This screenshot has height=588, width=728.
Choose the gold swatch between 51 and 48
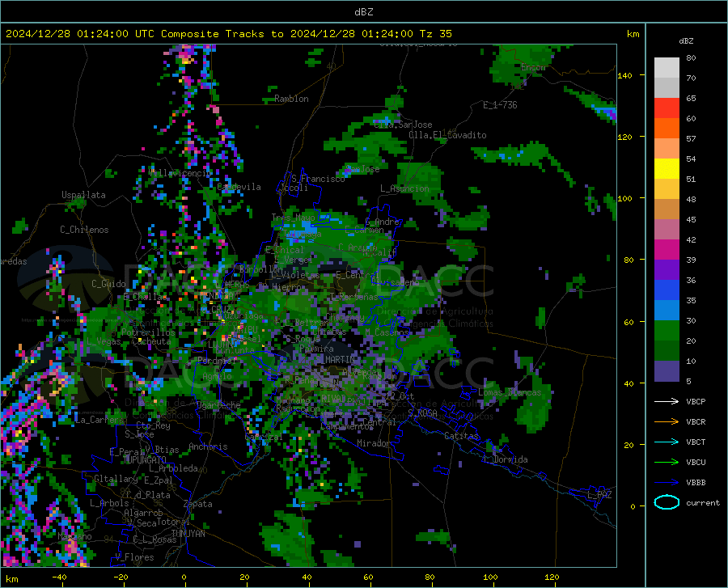pos(667,189)
